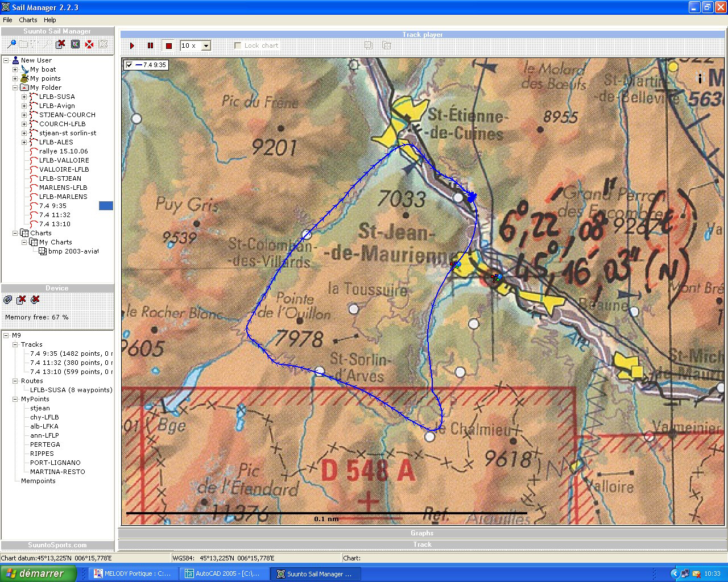
Task: Stop the track player
Action: point(168,45)
